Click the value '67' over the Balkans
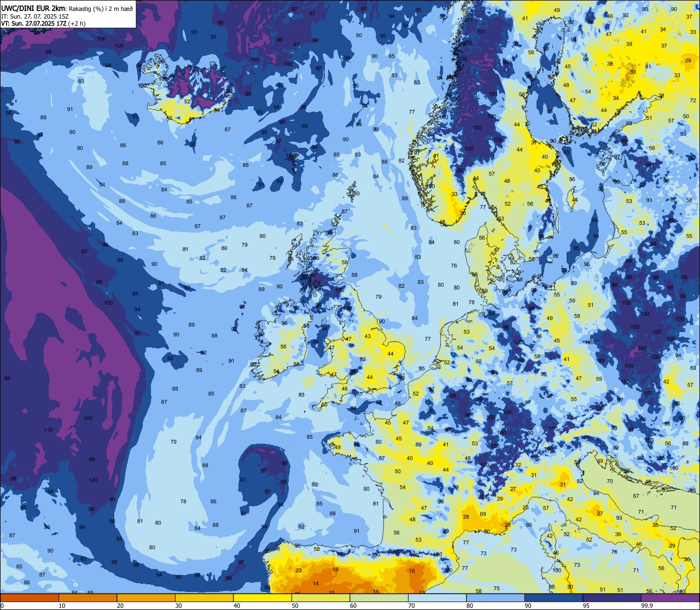700x610 pixels. (x=636, y=496)
